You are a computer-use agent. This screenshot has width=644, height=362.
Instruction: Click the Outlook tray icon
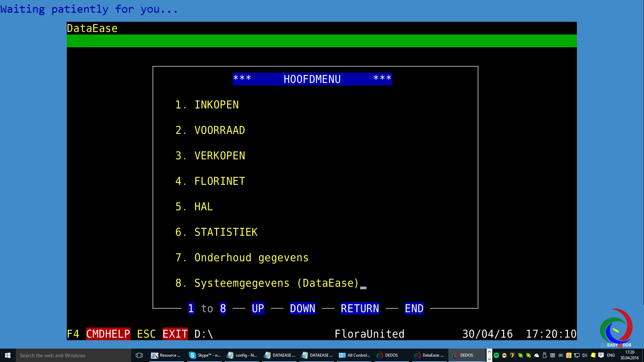tap(569, 355)
